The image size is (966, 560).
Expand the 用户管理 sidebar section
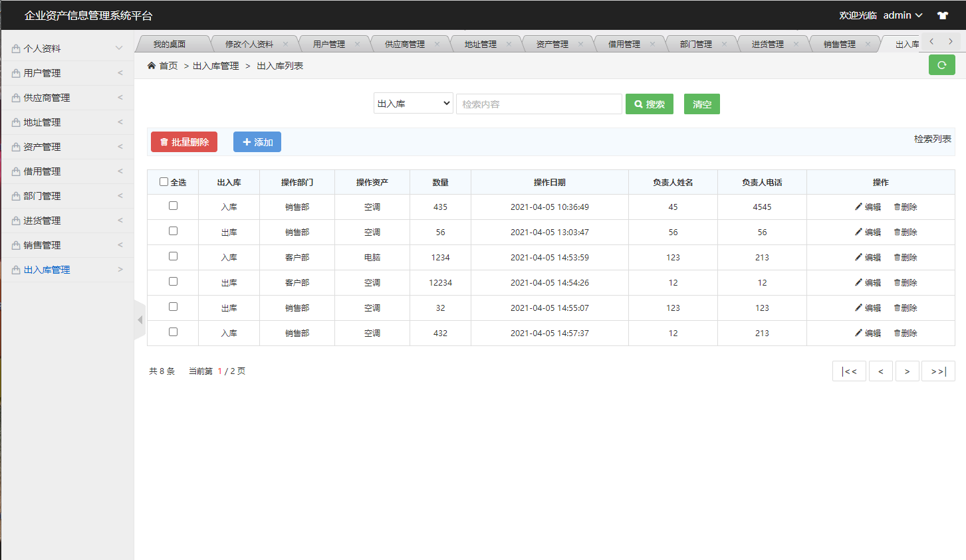point(66,72)
